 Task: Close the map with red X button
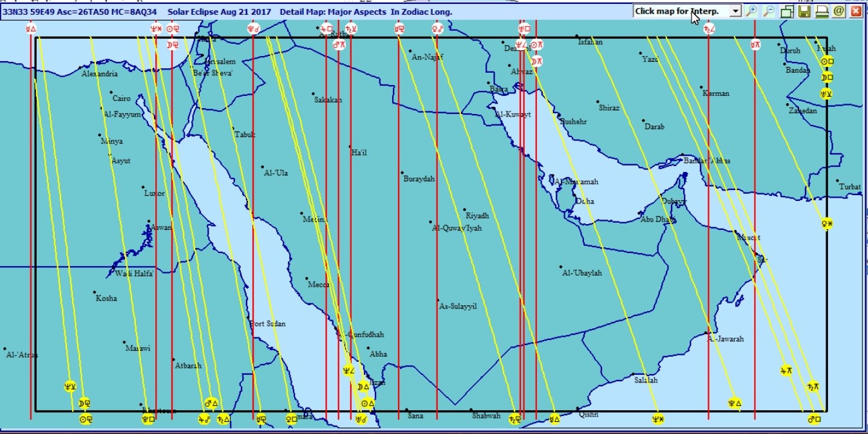tap(856, 12)
